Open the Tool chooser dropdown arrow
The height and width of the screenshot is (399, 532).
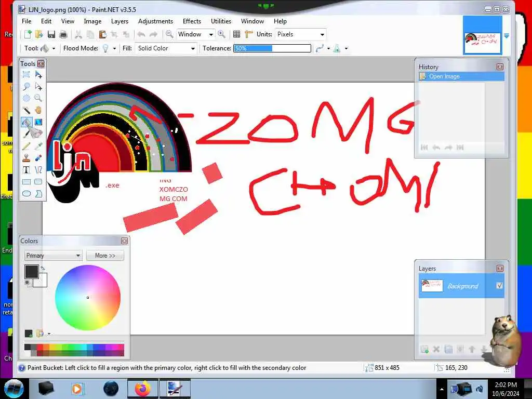54,48
